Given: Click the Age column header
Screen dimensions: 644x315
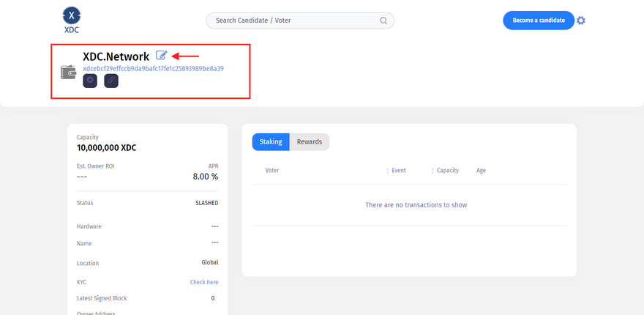Looking at the screenshot, I should (481, 171).
